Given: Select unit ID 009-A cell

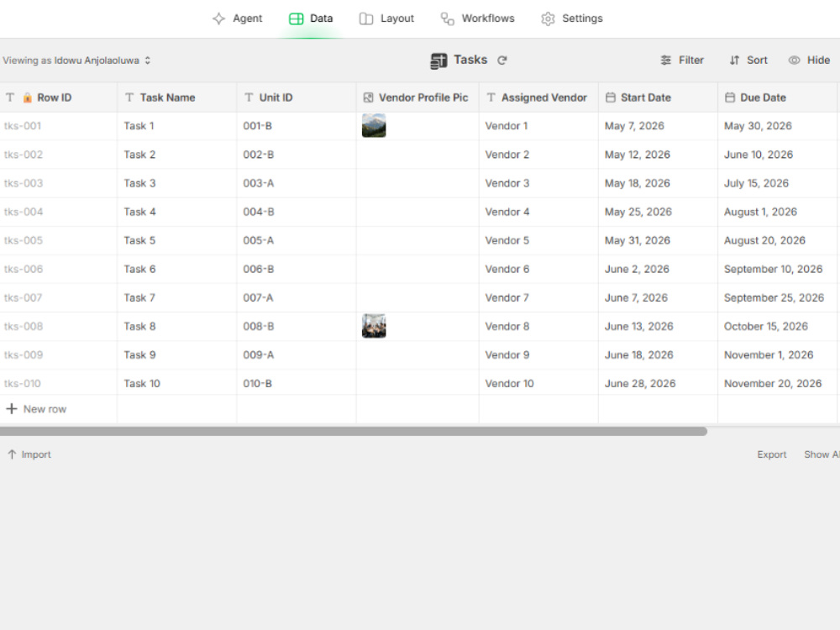Looking at the screenshot, I should [x=297, y=355].
